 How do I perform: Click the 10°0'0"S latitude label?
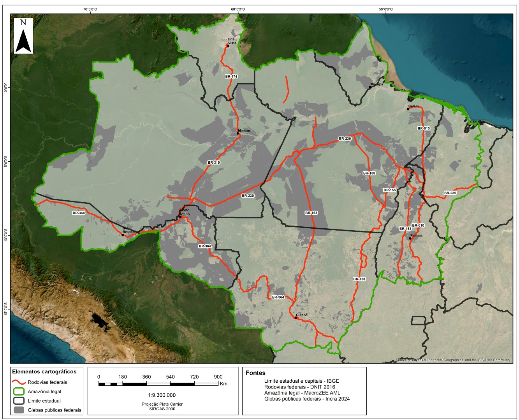[x=6, y=235]
